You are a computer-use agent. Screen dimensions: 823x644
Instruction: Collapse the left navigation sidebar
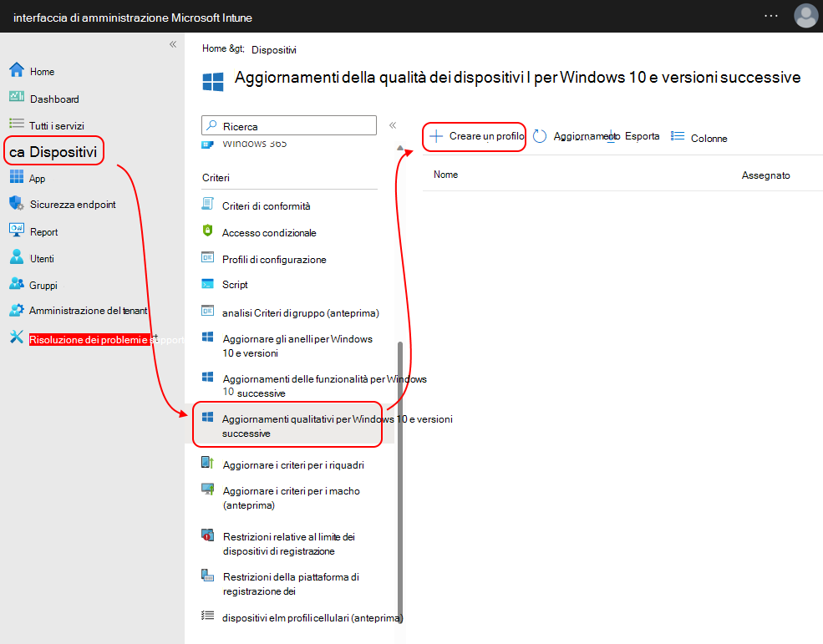click(173, 44)
